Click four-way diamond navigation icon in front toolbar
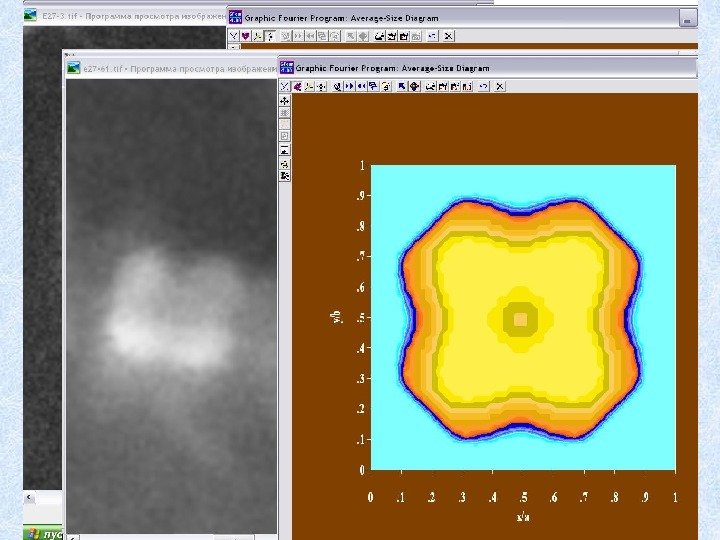The image size is (720, 540). coord(414,86)
